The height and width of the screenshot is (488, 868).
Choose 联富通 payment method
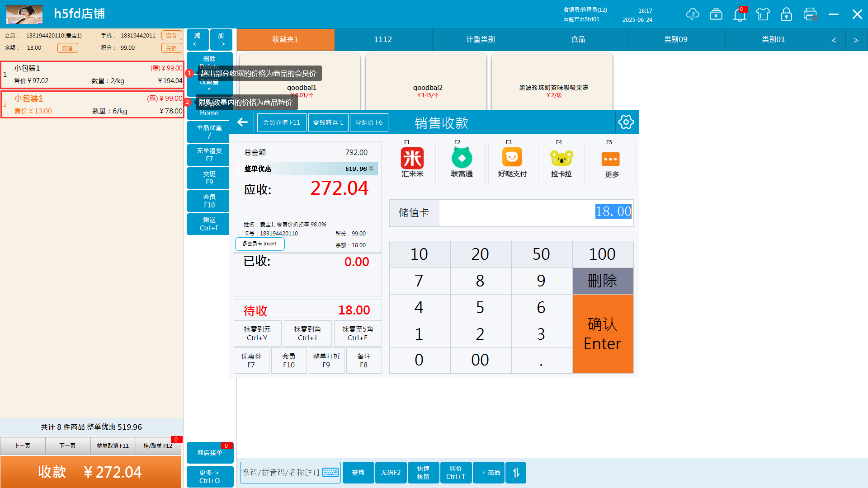pos(462,163)
